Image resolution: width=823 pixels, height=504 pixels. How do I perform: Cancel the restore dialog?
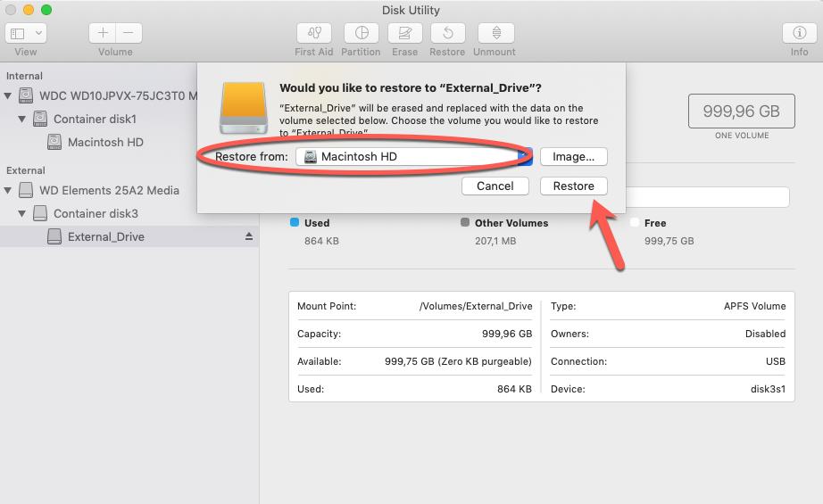pos(495,186)
